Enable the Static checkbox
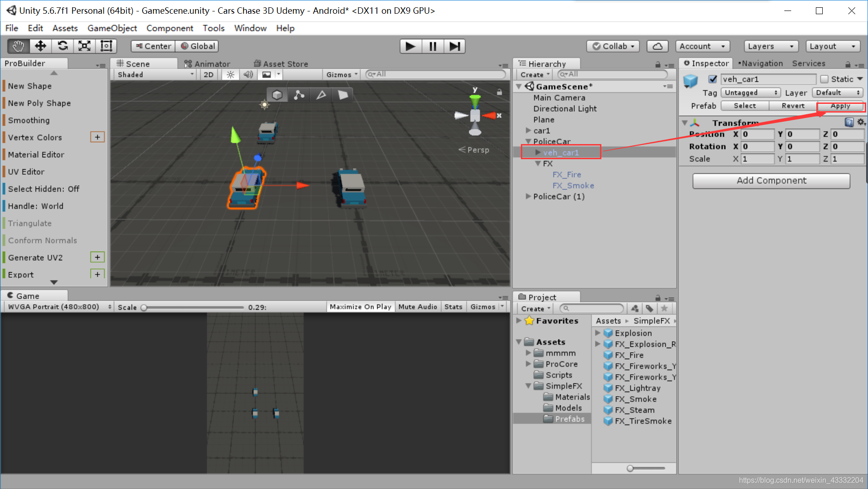Screen dimensions: 868x489 click(824, 79)
